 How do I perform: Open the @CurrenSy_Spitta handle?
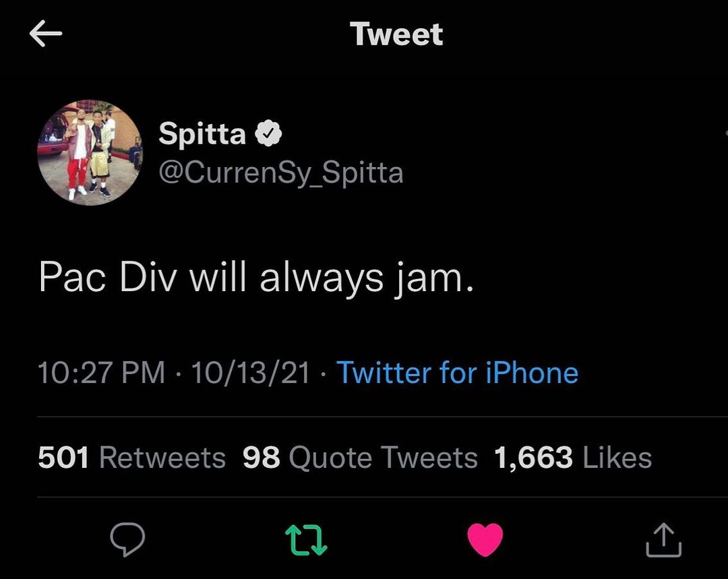click(x=281, y=173)
